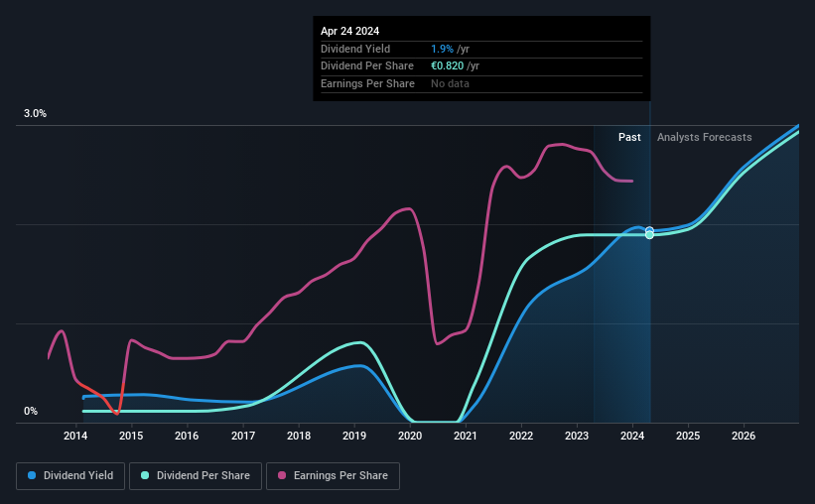
Task: Click the 2026 x-axis label
Action: coord(744,436)
